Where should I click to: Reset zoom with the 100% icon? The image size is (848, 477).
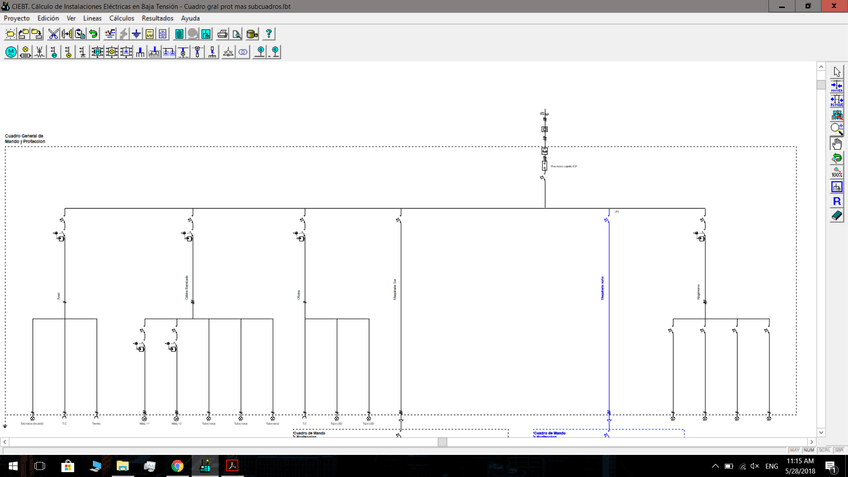pos(837,172)
